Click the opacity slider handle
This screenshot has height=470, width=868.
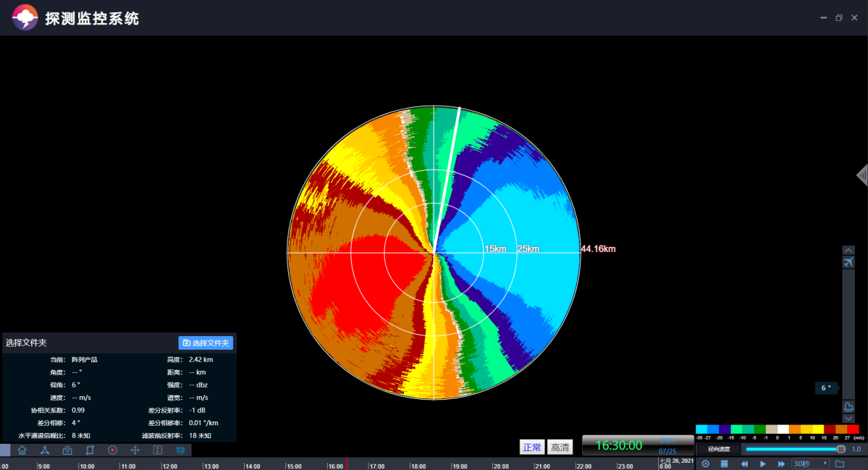[840, 449]
